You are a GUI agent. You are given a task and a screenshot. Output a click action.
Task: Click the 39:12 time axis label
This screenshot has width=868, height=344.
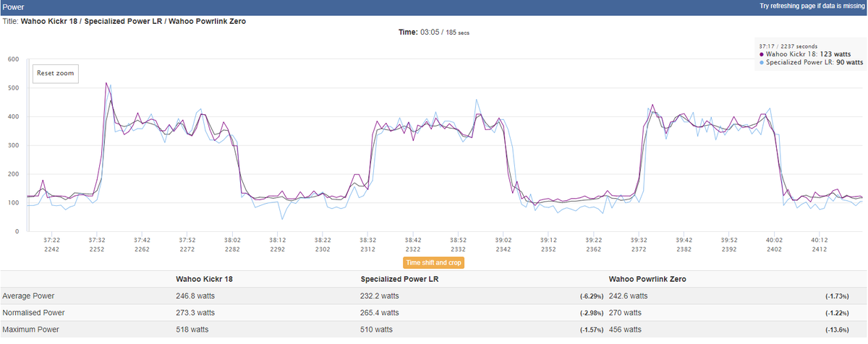click(548, 239)
